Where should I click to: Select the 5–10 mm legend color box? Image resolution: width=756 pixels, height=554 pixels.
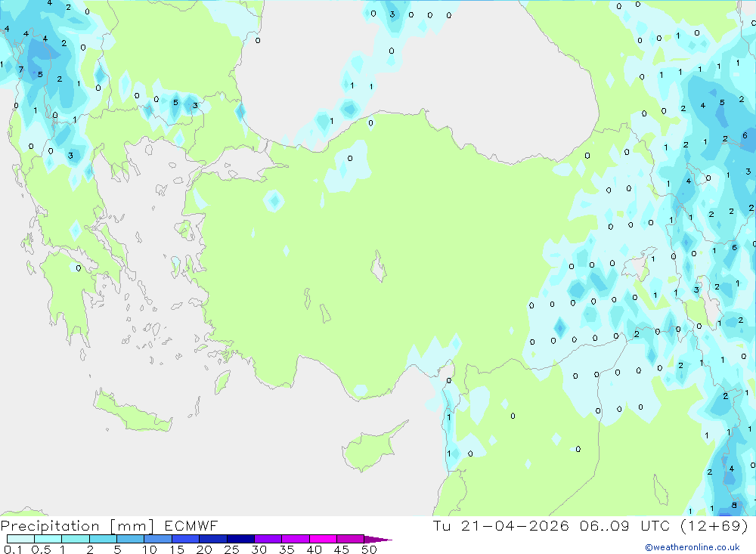click(x=131, y=539)
